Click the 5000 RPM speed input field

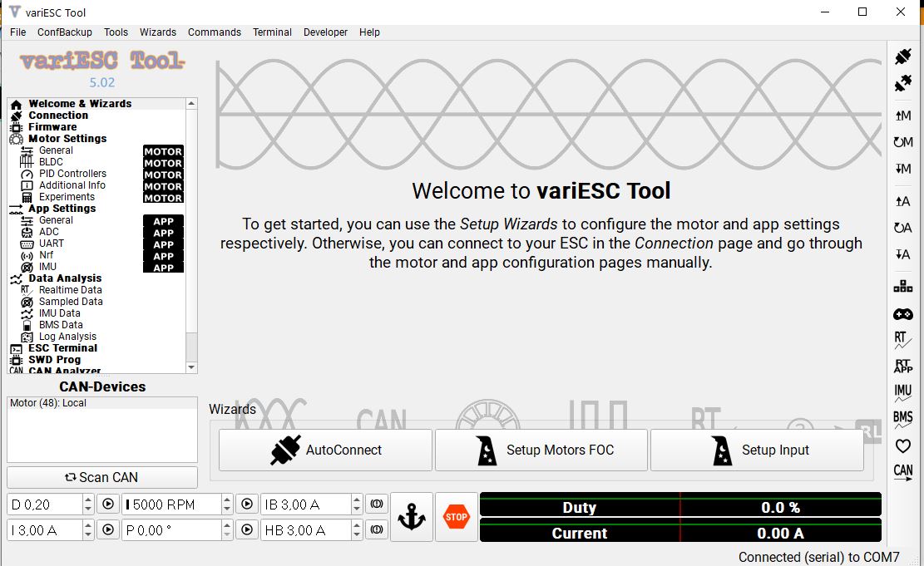[x=172, y=504]
